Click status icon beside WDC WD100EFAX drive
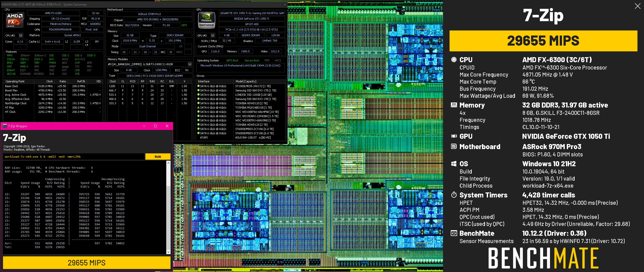 [198, 112]
